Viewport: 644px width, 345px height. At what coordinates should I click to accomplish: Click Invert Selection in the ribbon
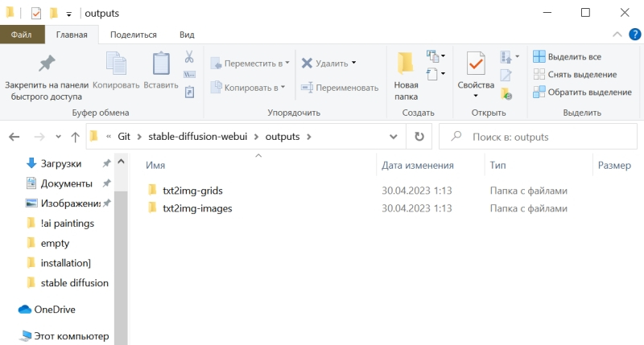[581, 92]
